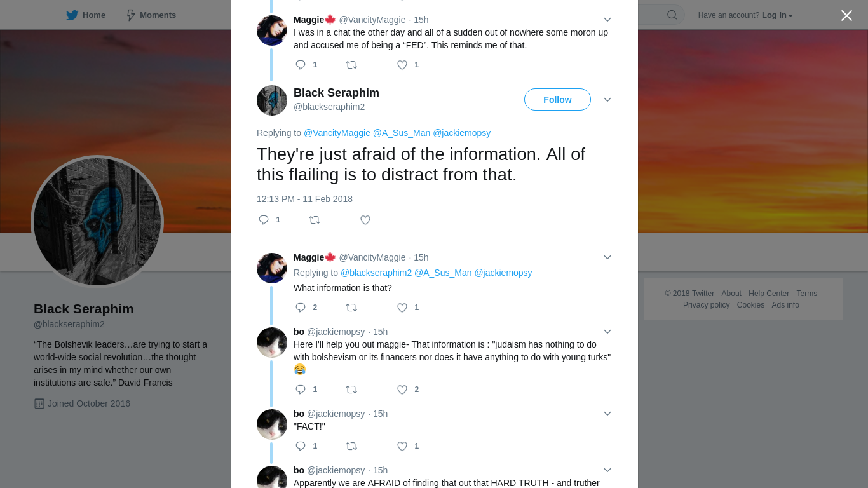Retweet Maggie's "What information is that?" tweet
The image size is (868, 488).
click(x=351, y=308)
